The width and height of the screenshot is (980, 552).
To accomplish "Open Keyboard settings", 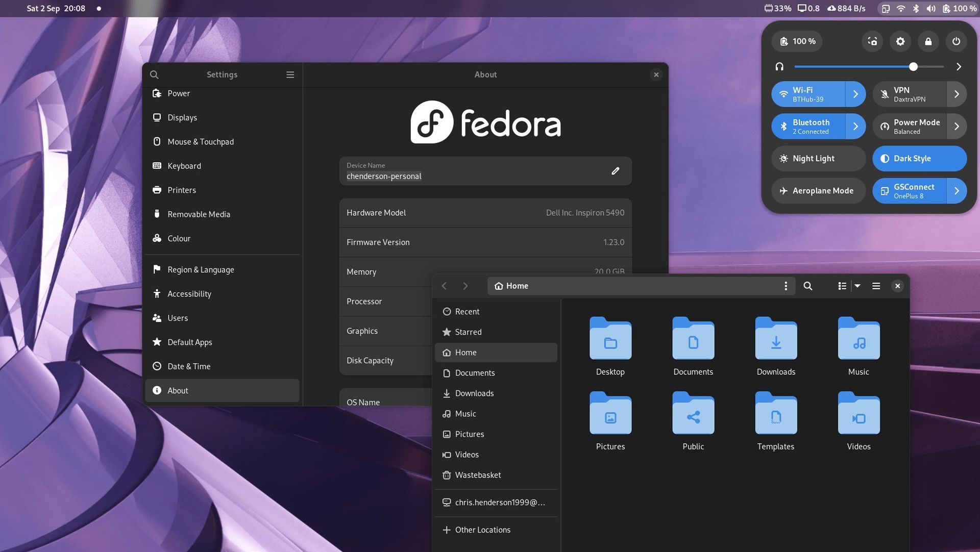I will point(184,166).
